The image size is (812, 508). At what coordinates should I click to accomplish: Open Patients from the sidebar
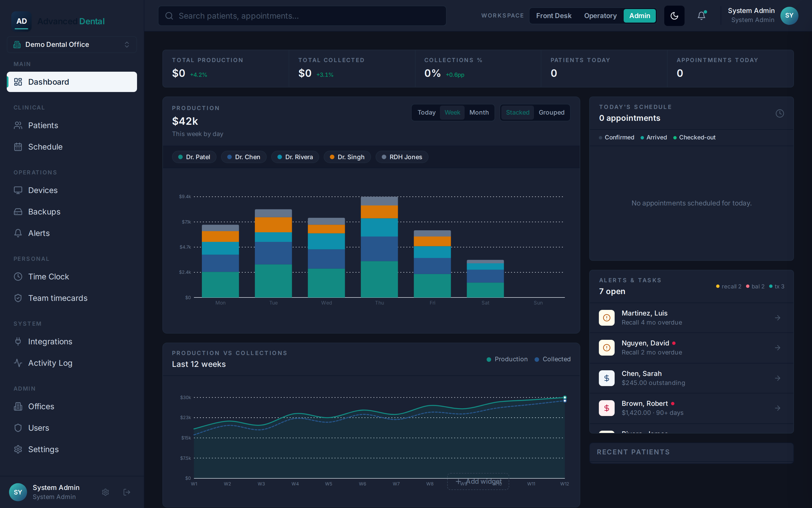click(x=72, y=125)
